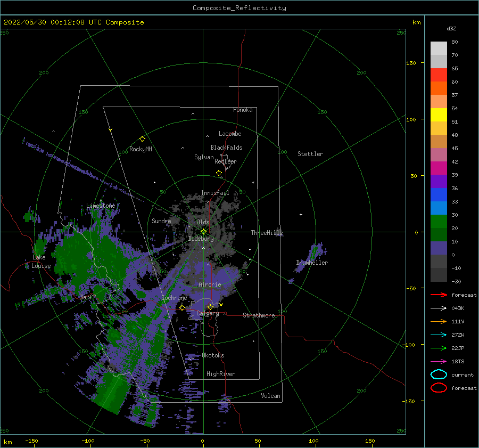
Task: Click the slate purple 0-10 dBZ swatch
Action: click(x=439, y=248)
